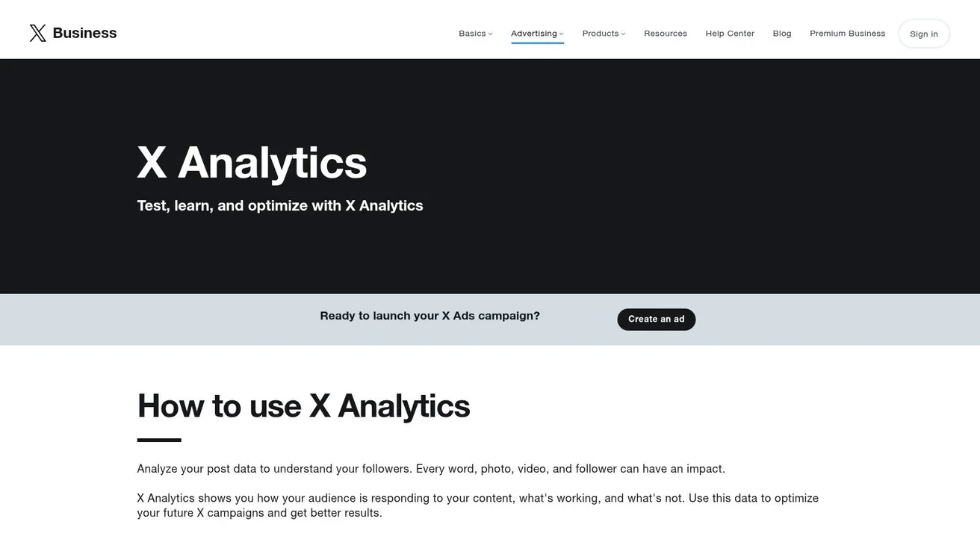
Task: Open the Help Center link
Action: [x=730, y=34]
